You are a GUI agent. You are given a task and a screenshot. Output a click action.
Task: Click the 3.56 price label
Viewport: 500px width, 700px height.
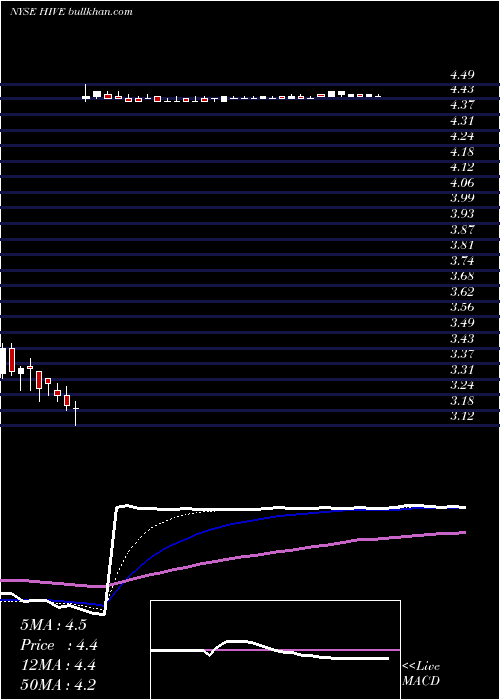(x=462, y=307)
